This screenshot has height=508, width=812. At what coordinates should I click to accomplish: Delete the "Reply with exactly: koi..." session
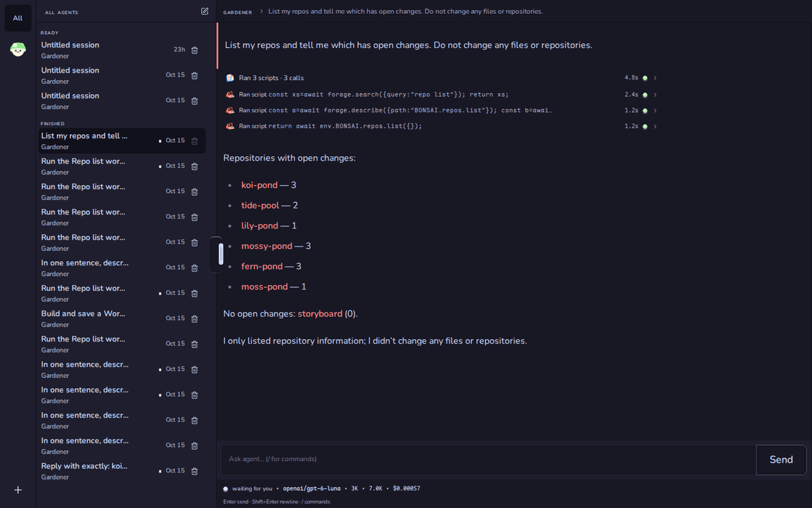195,471
